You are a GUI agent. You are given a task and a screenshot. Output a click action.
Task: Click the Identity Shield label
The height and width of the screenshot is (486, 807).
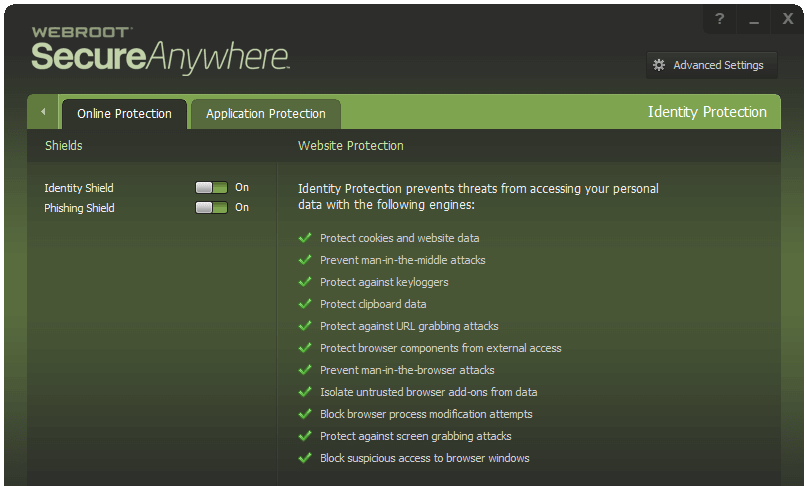(x=79, y=188)
